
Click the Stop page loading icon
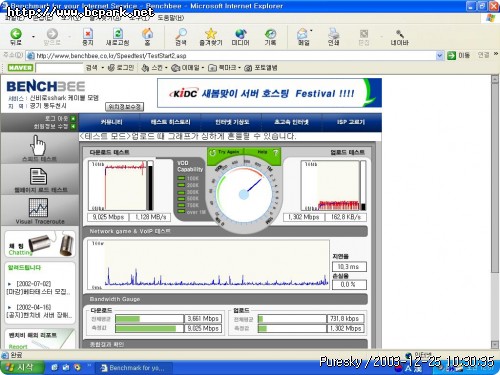point(88,34)
